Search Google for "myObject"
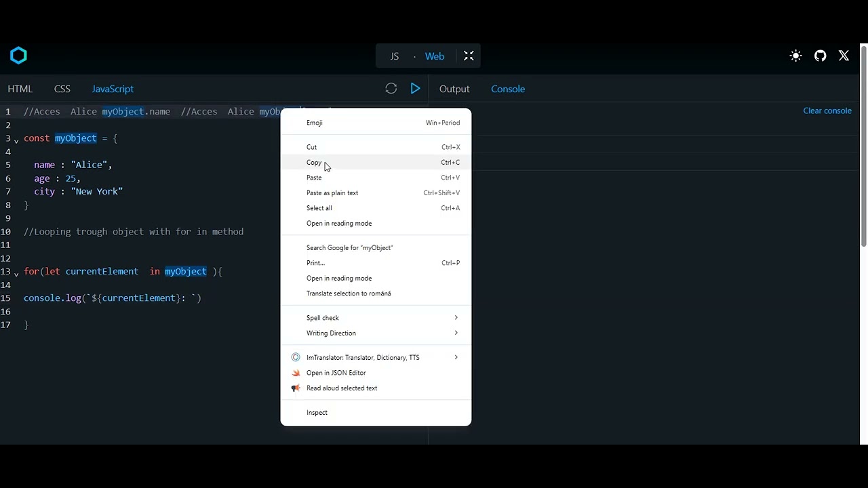The width and height of the screenshot is (868, 488). (x=376, y=248)
